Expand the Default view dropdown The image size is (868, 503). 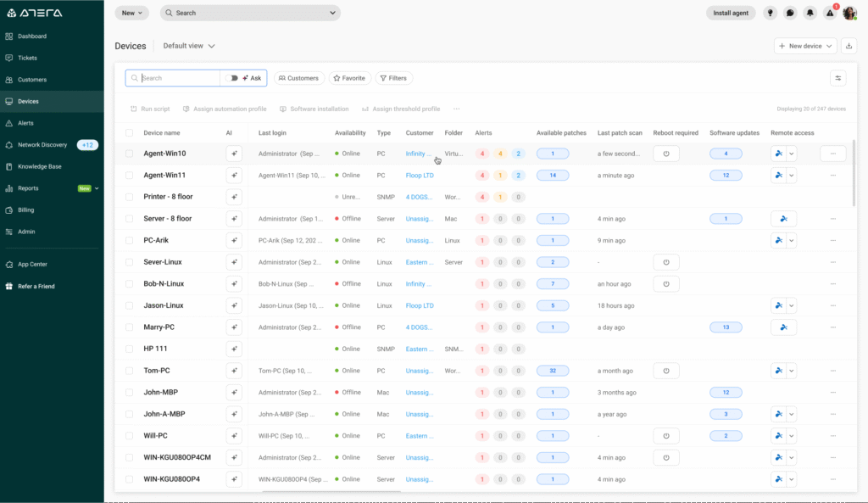188,46
